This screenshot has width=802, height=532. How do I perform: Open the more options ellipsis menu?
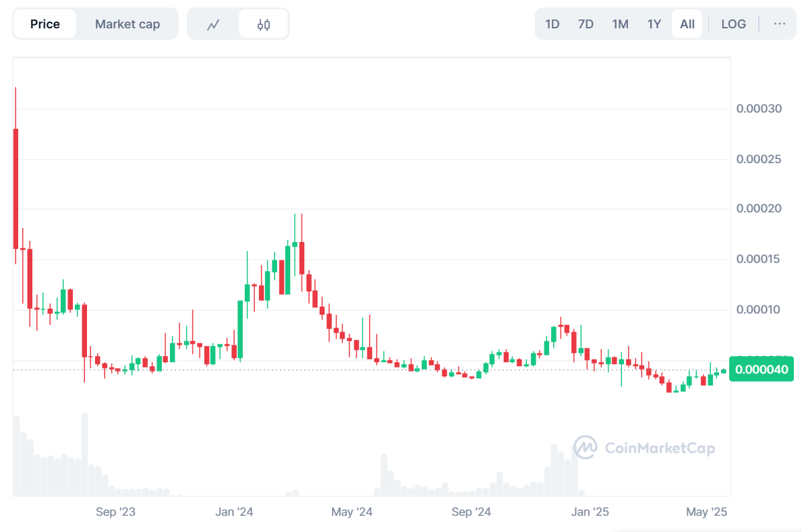780,24
